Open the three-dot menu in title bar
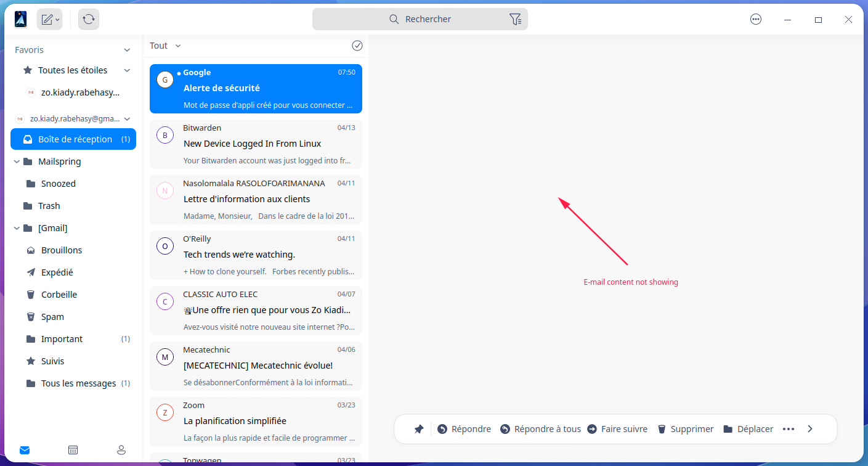868x466 pixels. point(756,19)
